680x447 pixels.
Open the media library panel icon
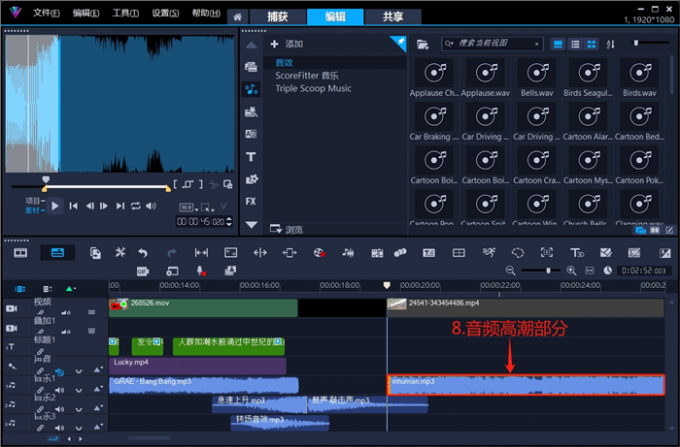point(251,67)
